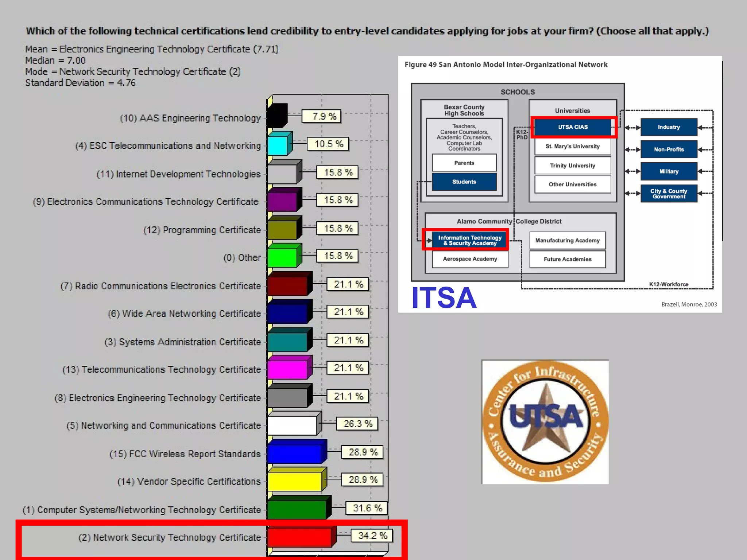The height and width of the screenshot is (560, 747).
Task: Click the St. Mary's University box
Action: click(x=572, y=146)
